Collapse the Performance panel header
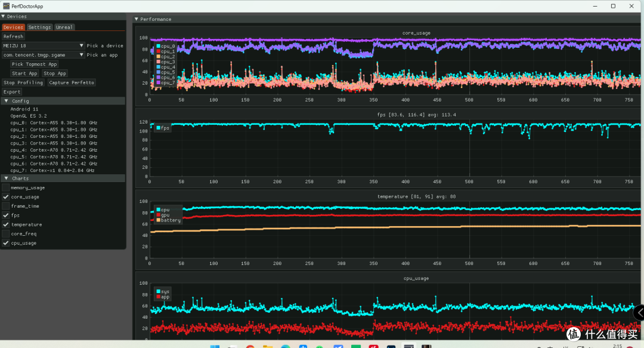 386,19
